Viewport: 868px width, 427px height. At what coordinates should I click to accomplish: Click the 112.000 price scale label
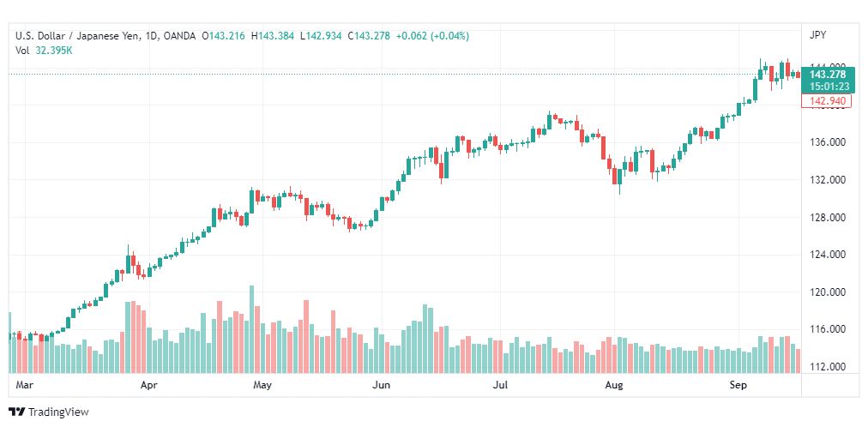(x=829, y=367)
